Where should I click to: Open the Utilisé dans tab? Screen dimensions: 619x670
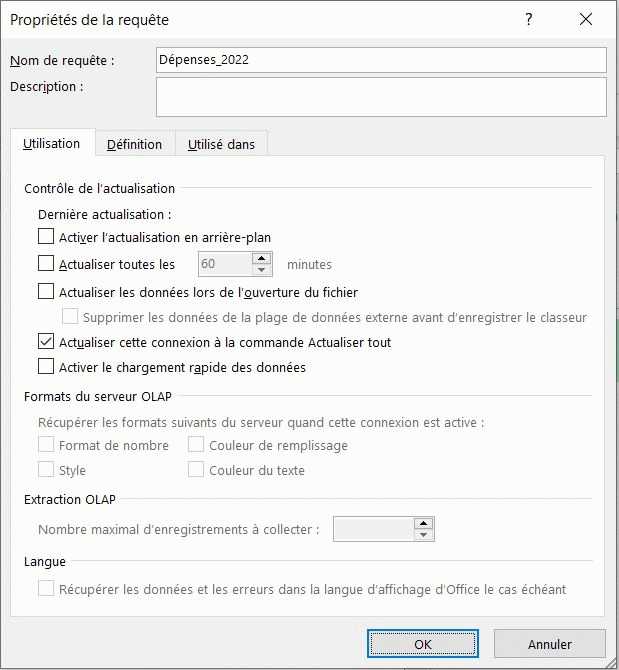221,144
